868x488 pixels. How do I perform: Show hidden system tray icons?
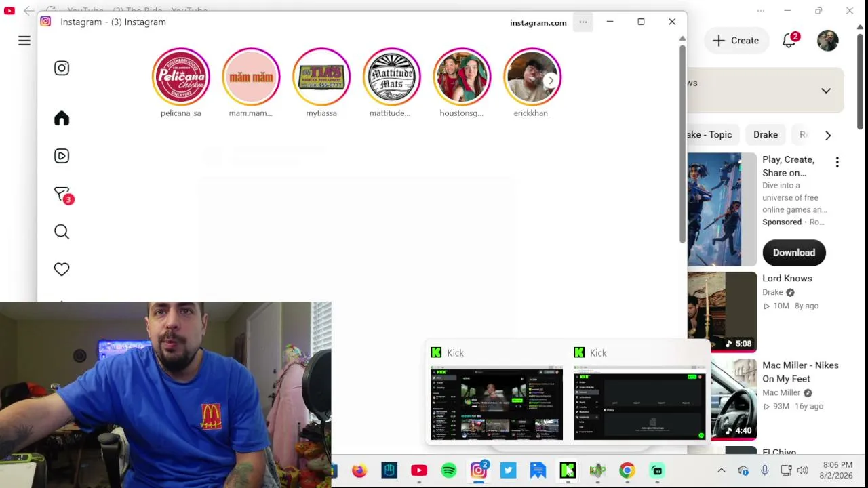coord(722,470)
